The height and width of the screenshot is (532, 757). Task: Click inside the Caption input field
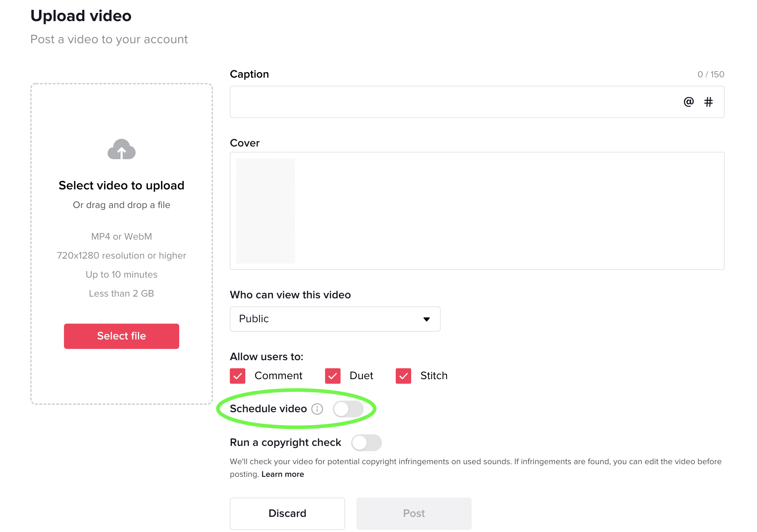(422, 102)
